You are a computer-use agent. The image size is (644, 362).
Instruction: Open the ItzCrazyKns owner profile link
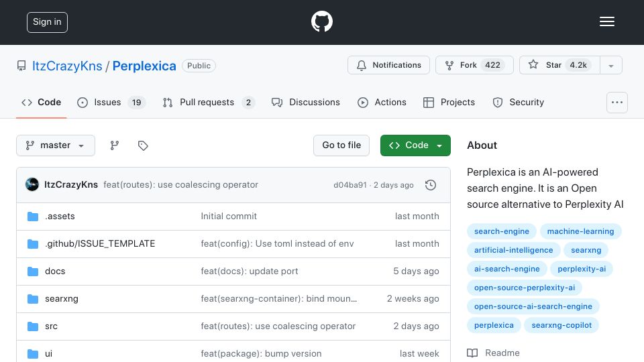[67, 66]
